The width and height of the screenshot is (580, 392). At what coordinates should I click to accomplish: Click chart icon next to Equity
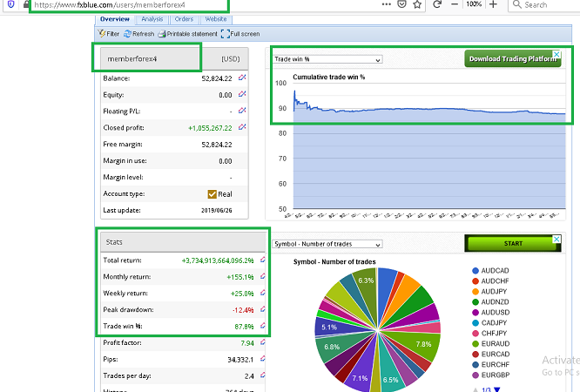pos(241,95)
